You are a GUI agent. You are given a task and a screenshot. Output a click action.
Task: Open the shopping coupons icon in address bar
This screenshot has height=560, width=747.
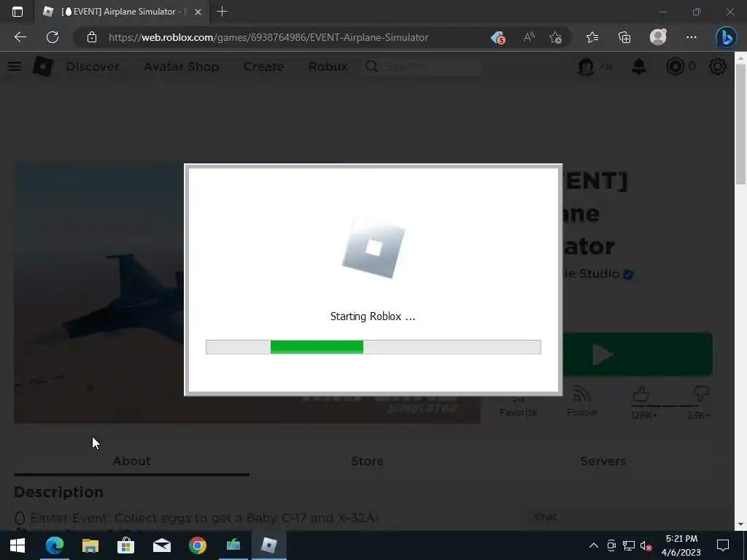click(x=498, y=37)
